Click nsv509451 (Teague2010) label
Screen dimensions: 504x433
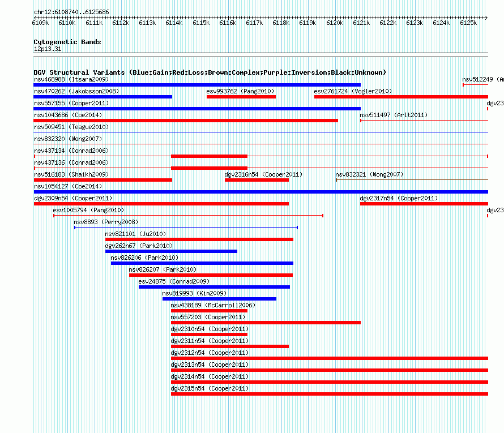pyautogui.click(x=71, y=127)
